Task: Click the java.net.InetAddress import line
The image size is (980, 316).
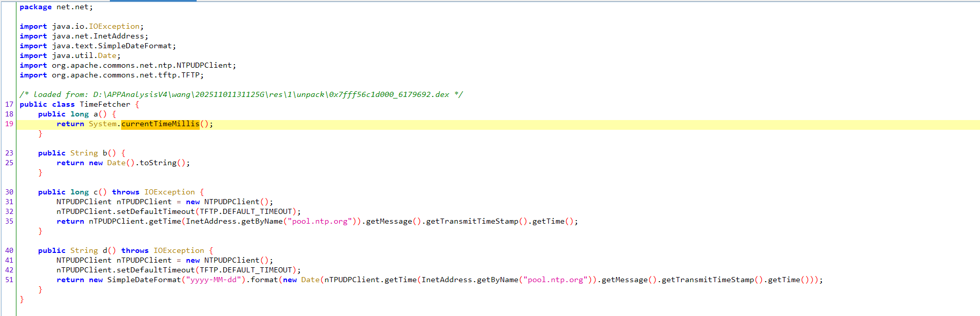Action: (x=84, y=36)
